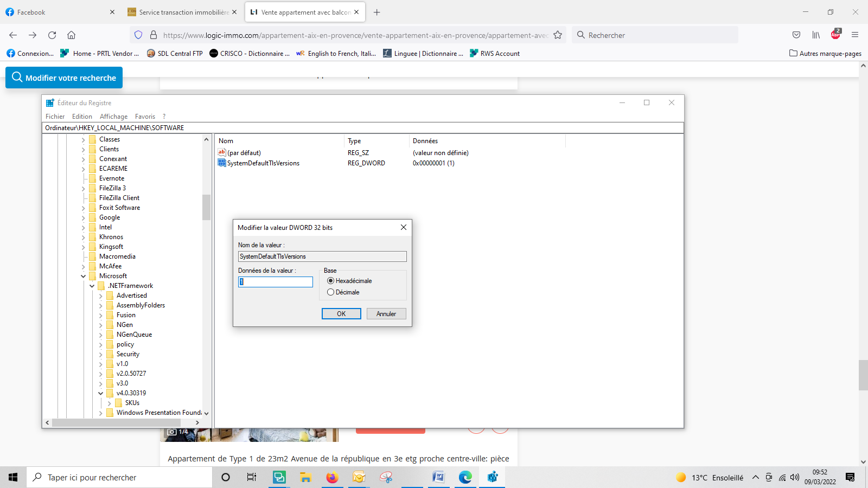Open the Affichage menu
Screen dimensions: 868x488
click(x=113, y=117)
